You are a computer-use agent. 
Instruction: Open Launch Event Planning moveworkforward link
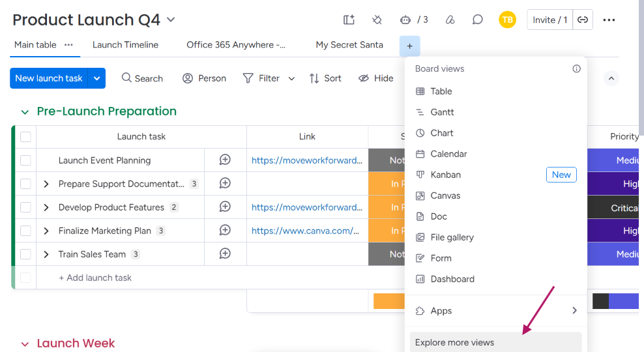tap(307, 160)
